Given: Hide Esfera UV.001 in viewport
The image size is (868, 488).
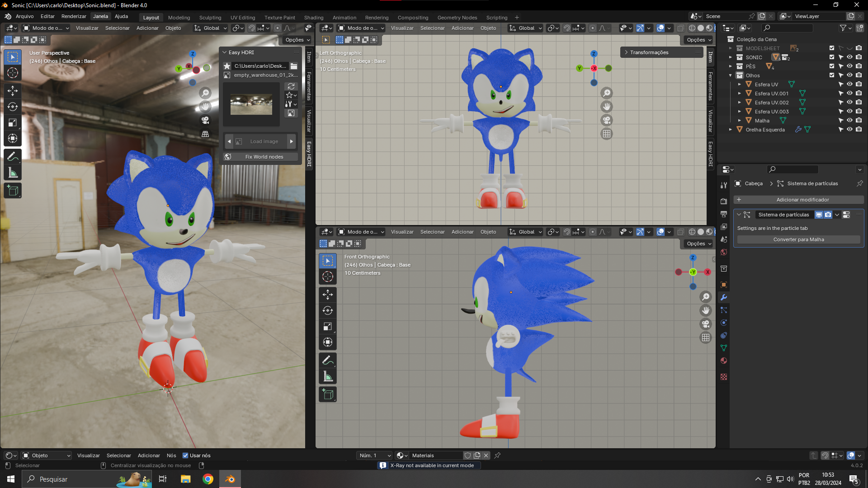Looking at the screenshot, I should pos(849,94).
